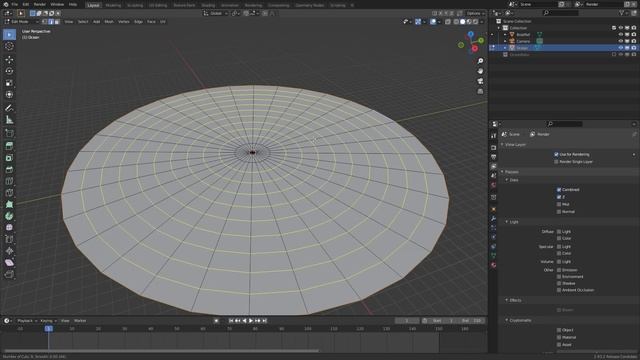Open the Modifiers wrench properties tab

click(493, 218)
